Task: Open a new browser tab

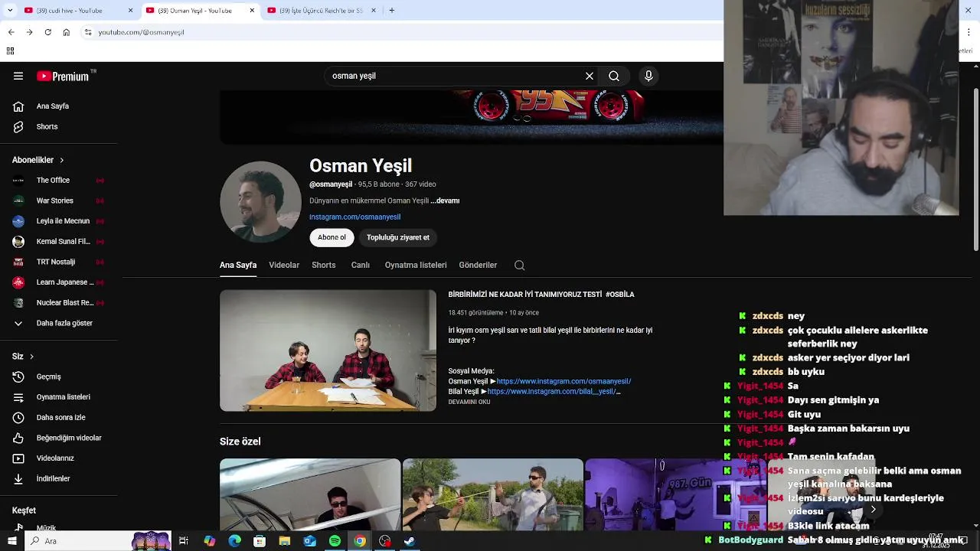Action: pos(391,11)
